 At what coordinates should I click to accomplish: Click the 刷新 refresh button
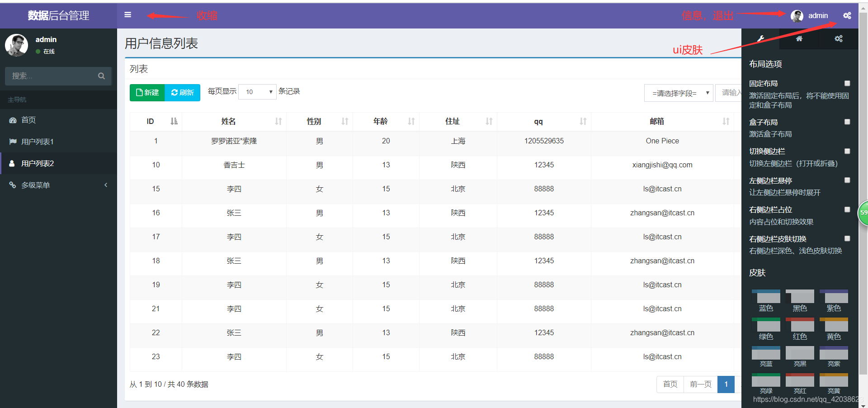click(x=183, y=92)
